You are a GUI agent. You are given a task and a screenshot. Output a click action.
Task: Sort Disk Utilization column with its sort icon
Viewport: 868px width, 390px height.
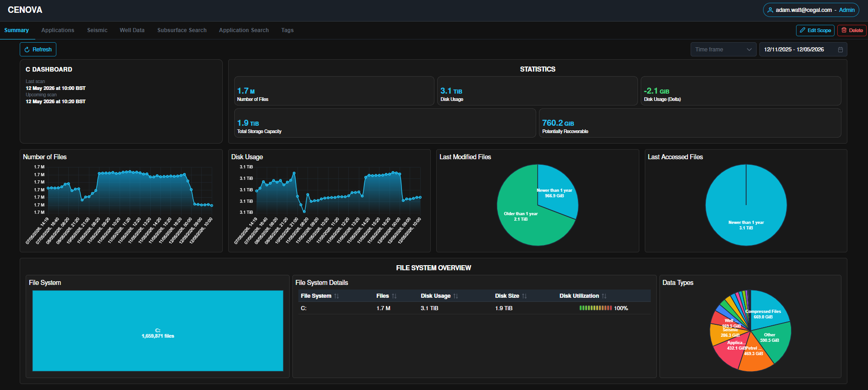604,296
